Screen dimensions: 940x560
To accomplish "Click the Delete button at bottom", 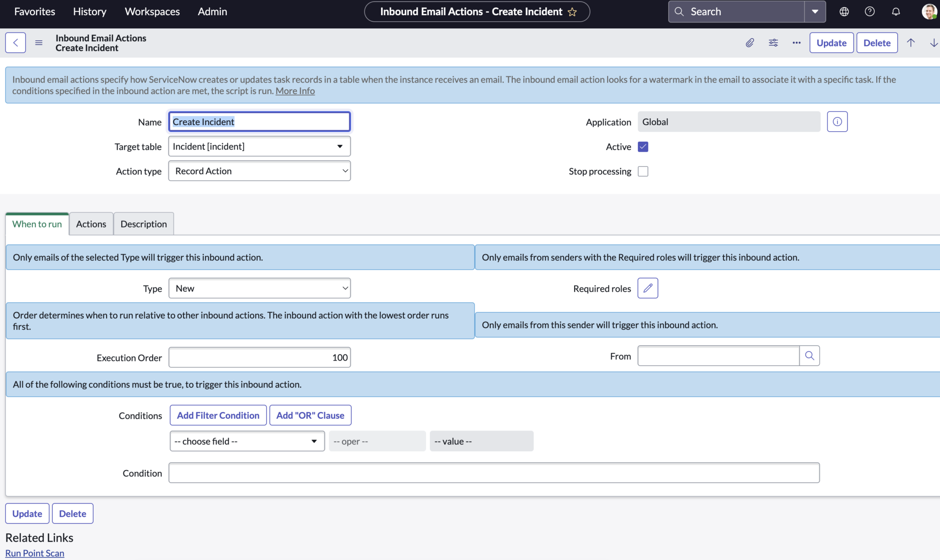I will pyautogui.click(x=72, y=513).
